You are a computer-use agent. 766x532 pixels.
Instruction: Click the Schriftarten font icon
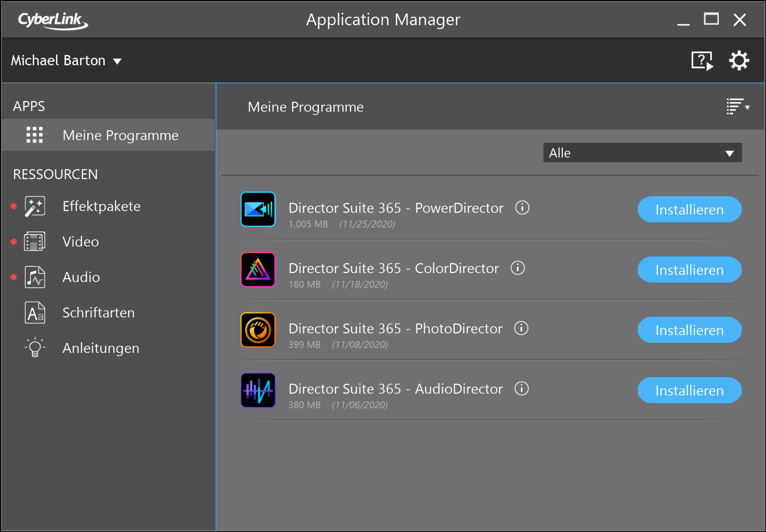point(35,313)
